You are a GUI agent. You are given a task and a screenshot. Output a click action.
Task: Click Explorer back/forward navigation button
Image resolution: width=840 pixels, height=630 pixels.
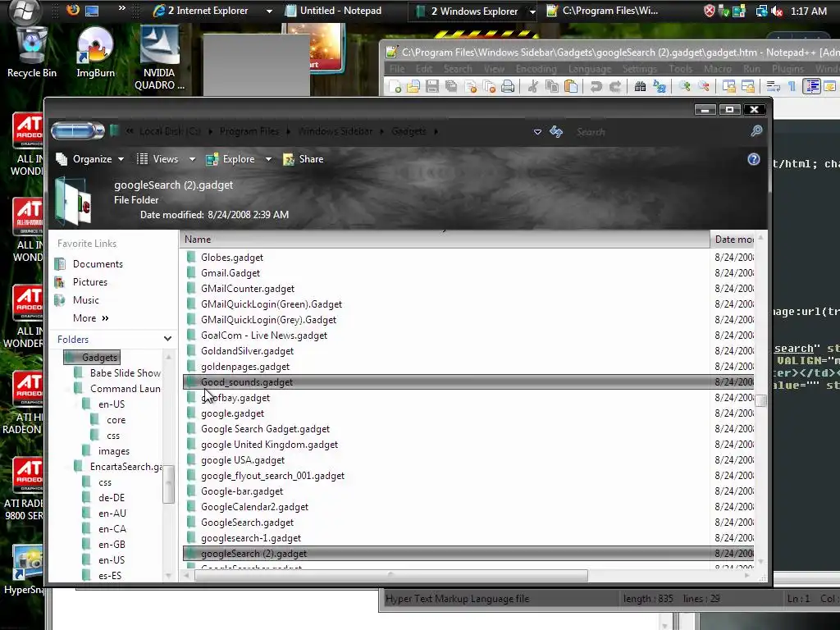click(77, 131)
